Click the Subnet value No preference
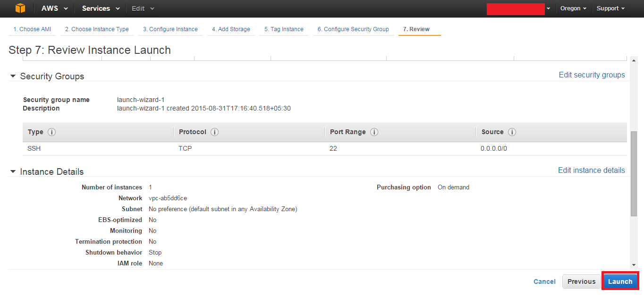Screen dimensions: 644x299 (223, 209)
